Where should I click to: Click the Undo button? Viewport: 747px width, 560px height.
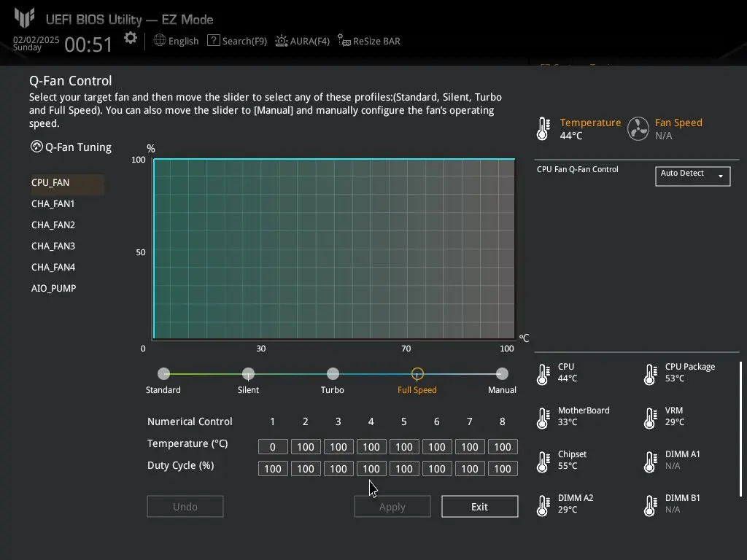(x=185, y=507)
